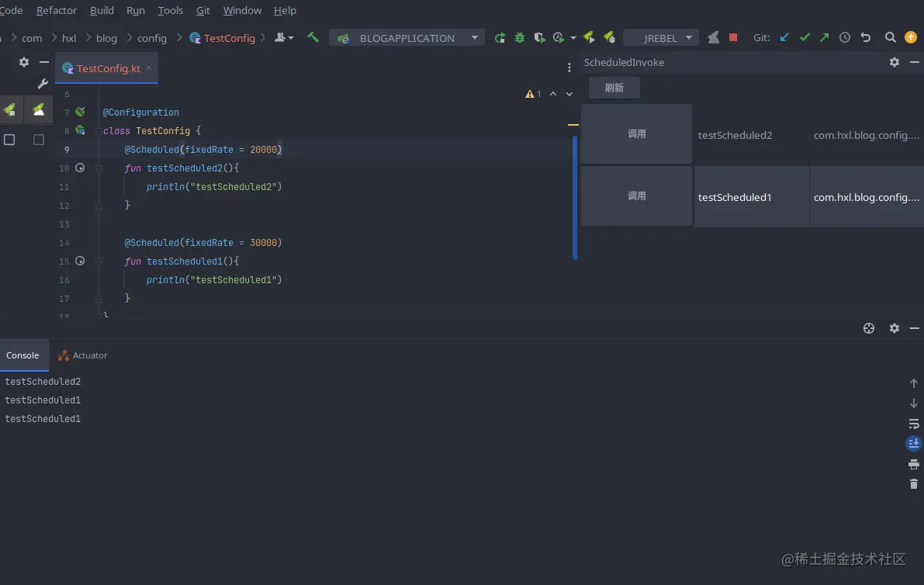
Task: Click the gray JRebel rabbit icon
Action: [x=713, y=38]
